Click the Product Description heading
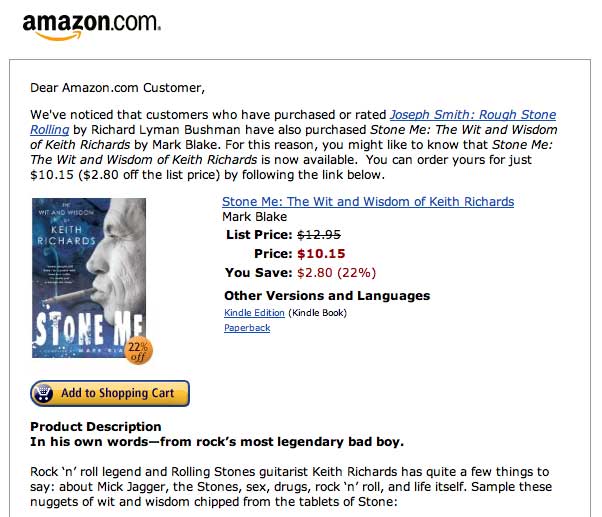This screenshot has width=602, height=517. (x=96, y=427)
